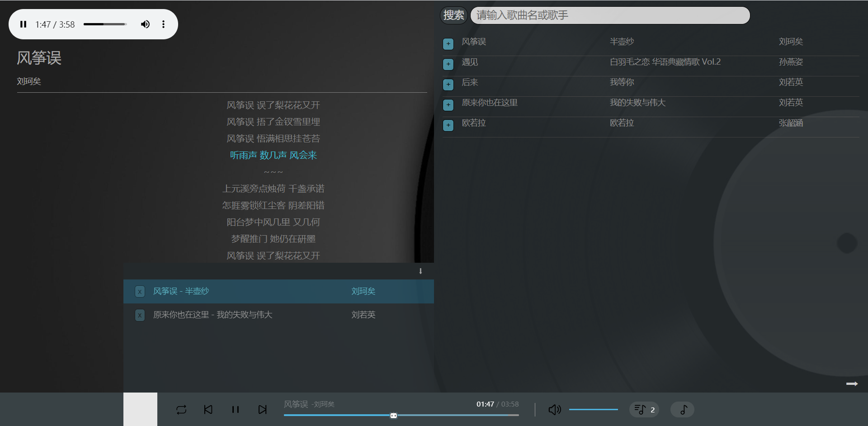Seek on the bottom song progress bar

point(401,415)
